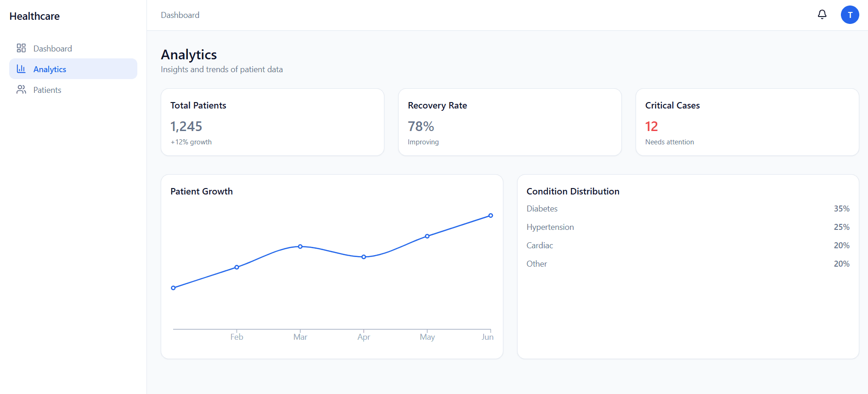Click the Critical Cases count 12
The height and width of the screenshot is (394, 868).
pos(651,126)
